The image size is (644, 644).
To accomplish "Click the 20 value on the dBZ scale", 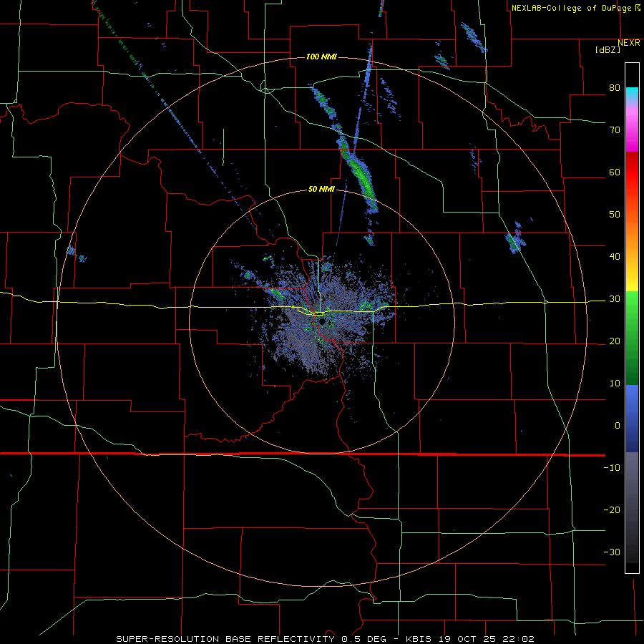I will tap(615, 341).
